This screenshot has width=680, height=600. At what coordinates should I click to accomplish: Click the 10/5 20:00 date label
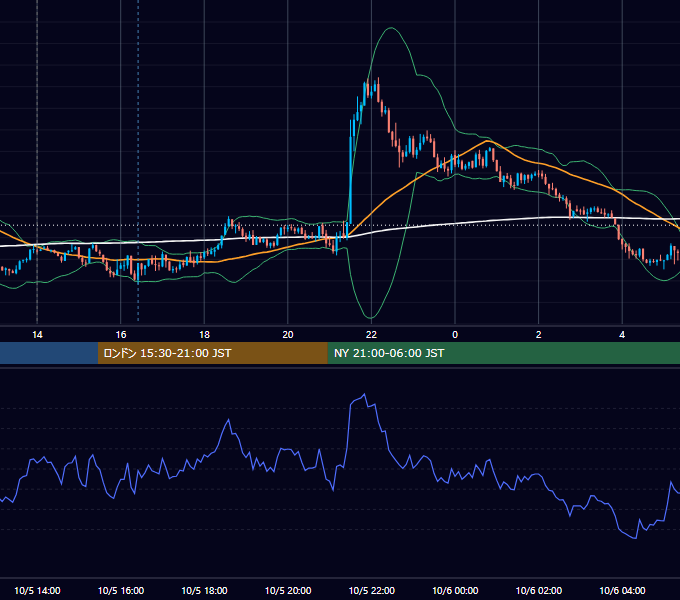point(288,590)
